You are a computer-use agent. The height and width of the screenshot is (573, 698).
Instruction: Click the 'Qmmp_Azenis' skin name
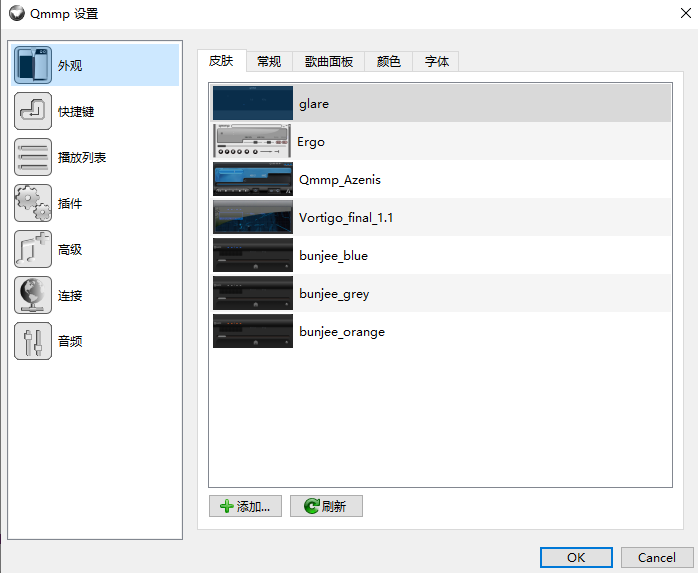(x=340, y=180)
